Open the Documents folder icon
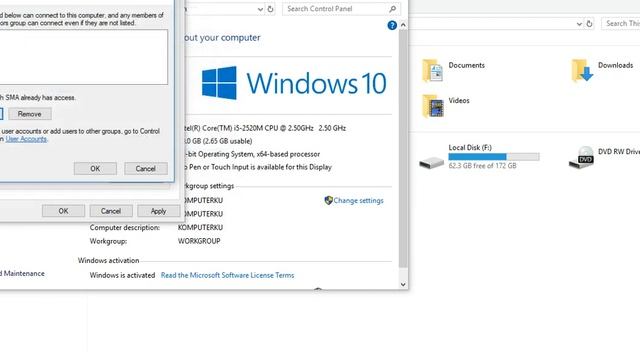The image size is (640, 360). click(432, 71)
